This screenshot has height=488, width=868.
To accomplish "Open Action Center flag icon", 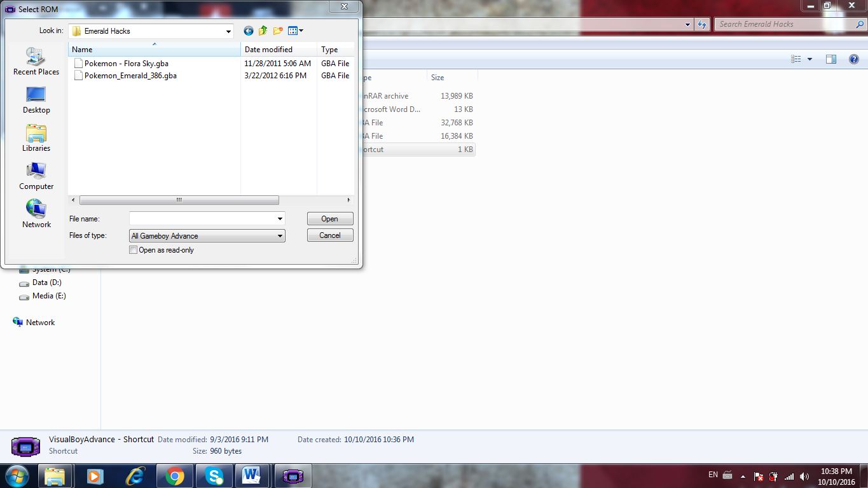I will [758, 477].
